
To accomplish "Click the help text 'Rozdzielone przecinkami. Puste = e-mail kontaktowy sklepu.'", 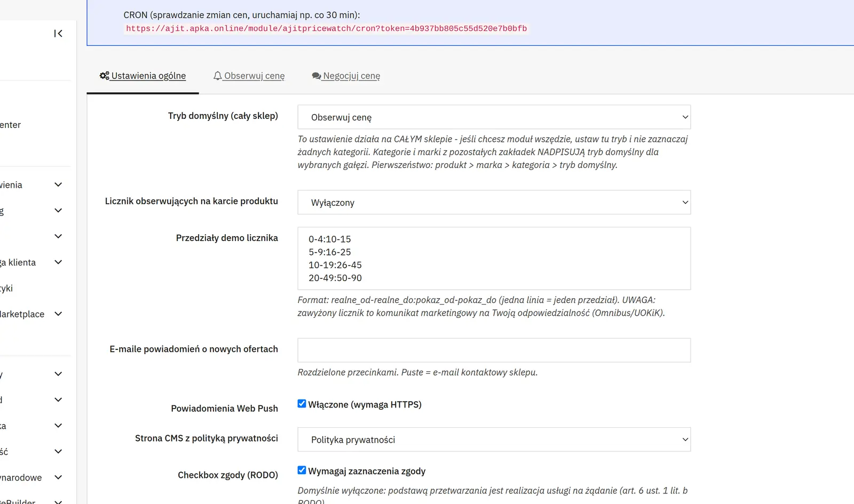I will click(417, 372).
